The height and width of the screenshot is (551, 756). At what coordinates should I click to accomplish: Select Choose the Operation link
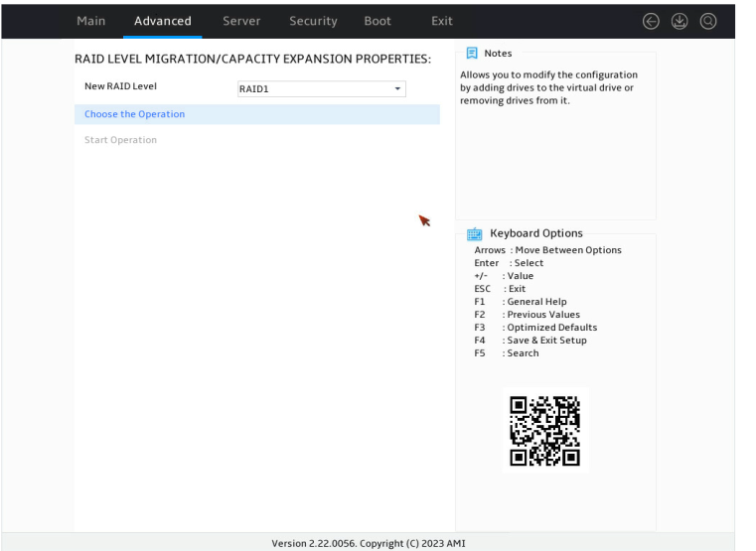pos(134,114)
